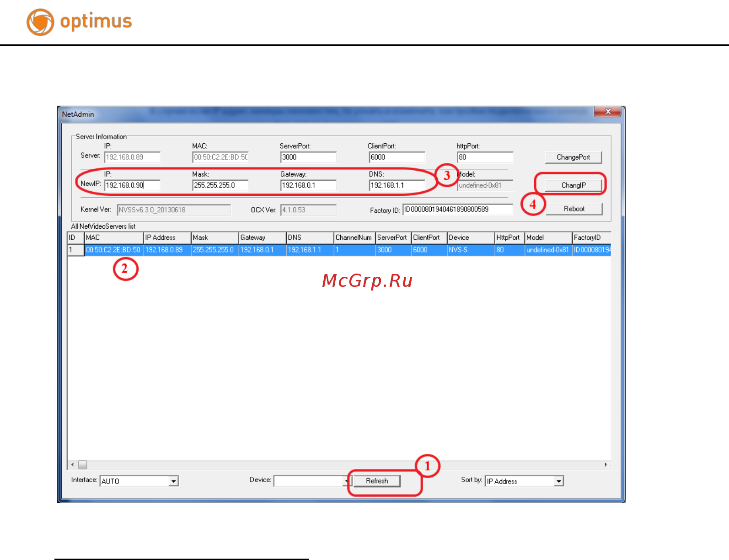
Task: Click the Reboot button
Action: [x=574, y=209]
